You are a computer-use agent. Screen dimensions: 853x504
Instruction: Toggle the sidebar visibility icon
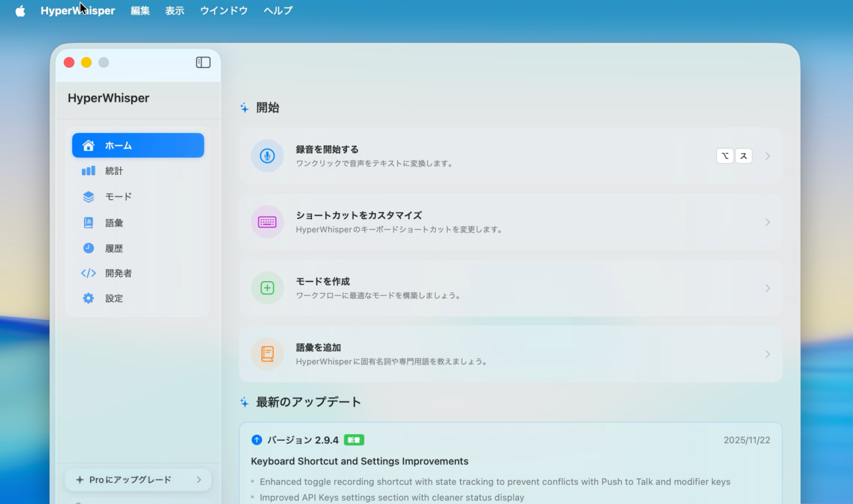203,63
